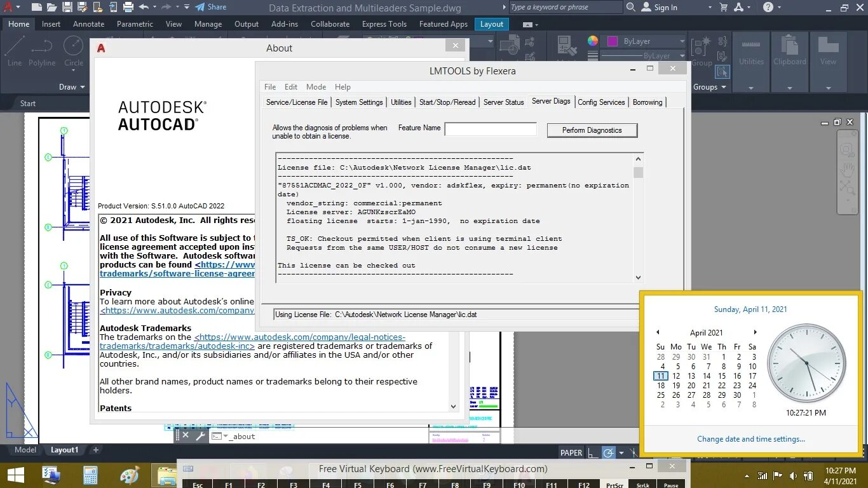Close the command line with X icon
868x488 pixels.
[186, 435]
